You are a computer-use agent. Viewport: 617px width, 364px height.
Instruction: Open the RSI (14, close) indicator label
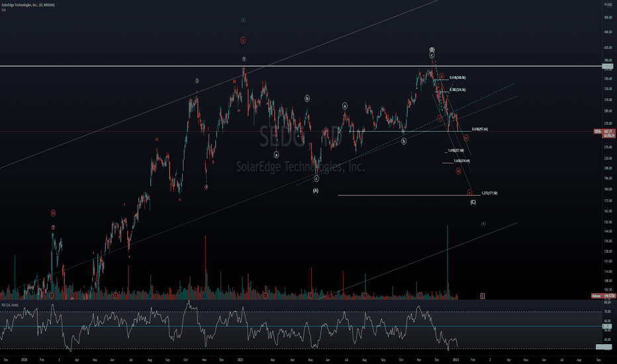pos(10,305)
